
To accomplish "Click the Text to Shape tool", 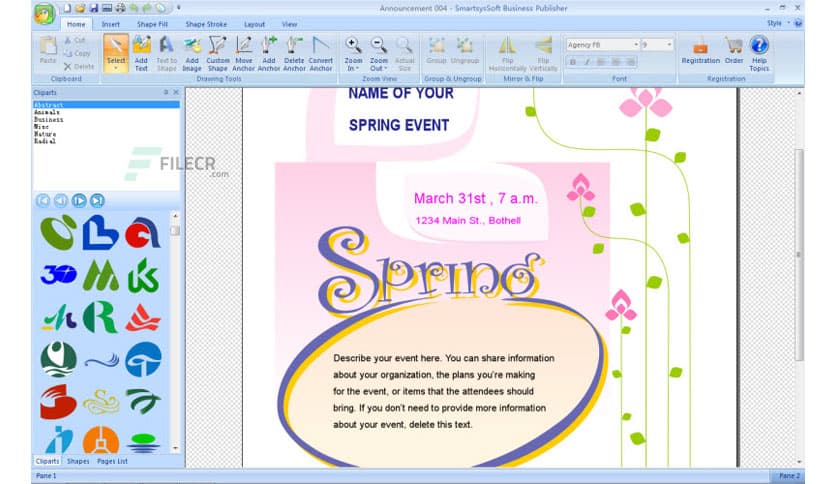I will (x=166, y=53).
